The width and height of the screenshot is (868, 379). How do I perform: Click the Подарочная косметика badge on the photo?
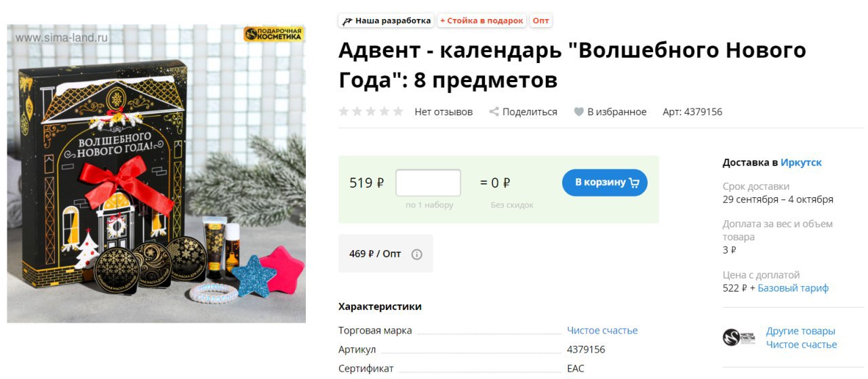tap(274, 34)
